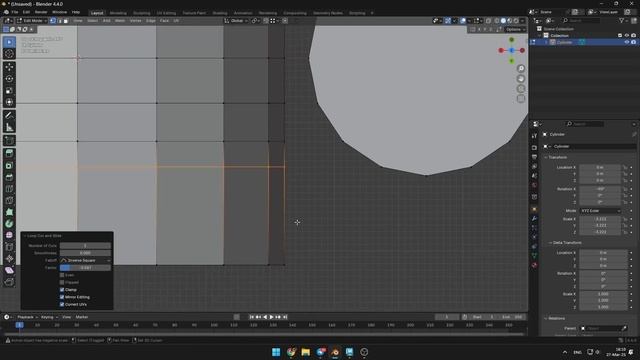Select the Extrude Region tool
640x360 pixels.
point(9,153)
